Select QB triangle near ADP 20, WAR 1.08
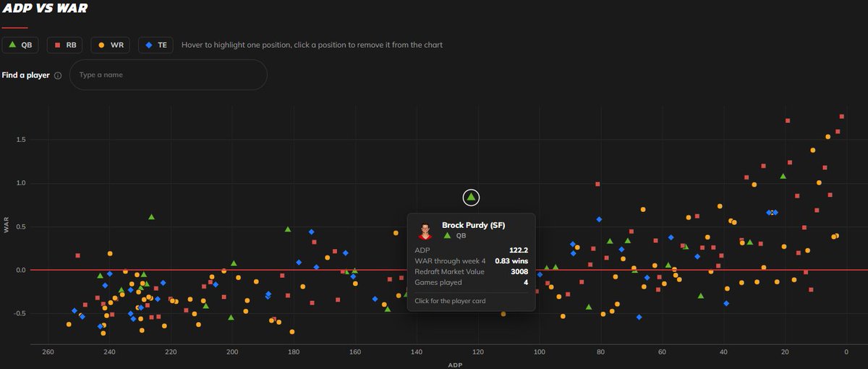868x369 pixels. (x=783, y=175)
